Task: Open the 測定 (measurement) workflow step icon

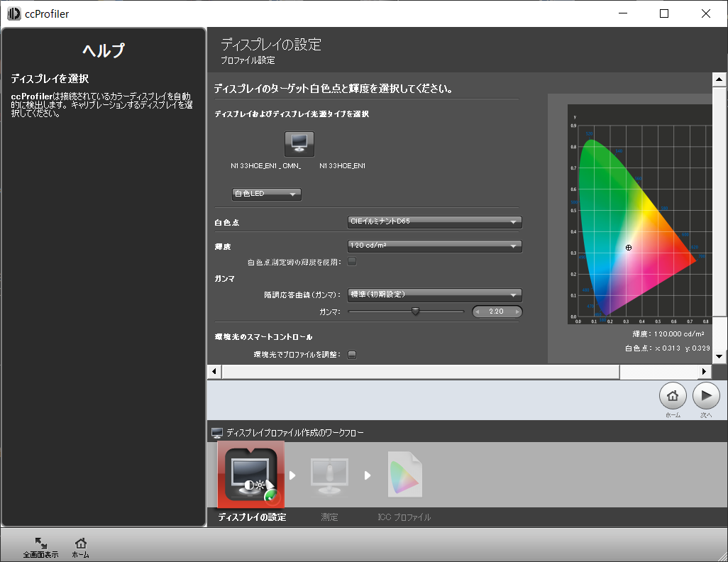Action: (329, 474)
